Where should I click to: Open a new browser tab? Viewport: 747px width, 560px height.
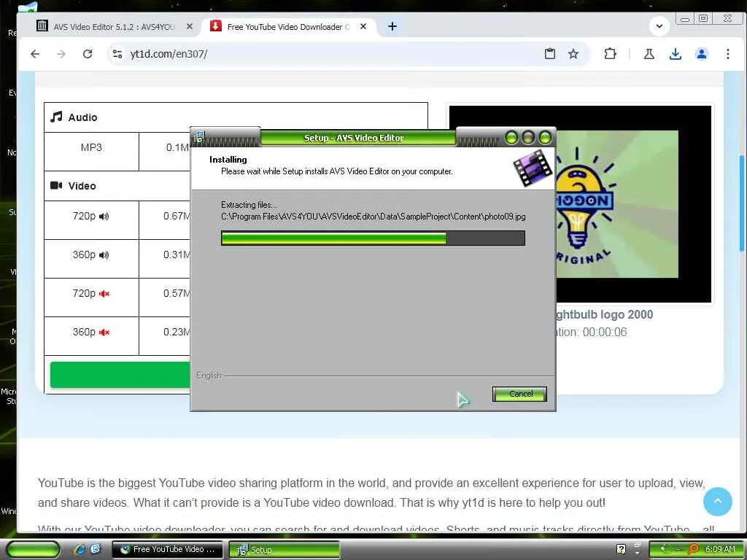392,27
